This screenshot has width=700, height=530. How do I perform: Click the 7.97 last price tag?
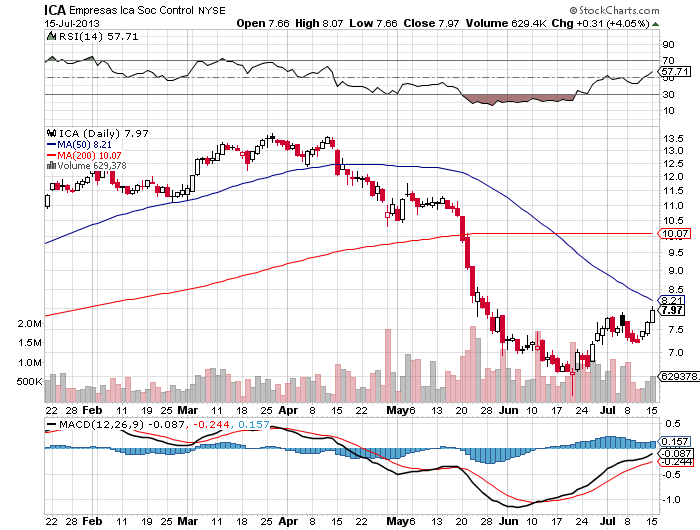coord(671,310)
